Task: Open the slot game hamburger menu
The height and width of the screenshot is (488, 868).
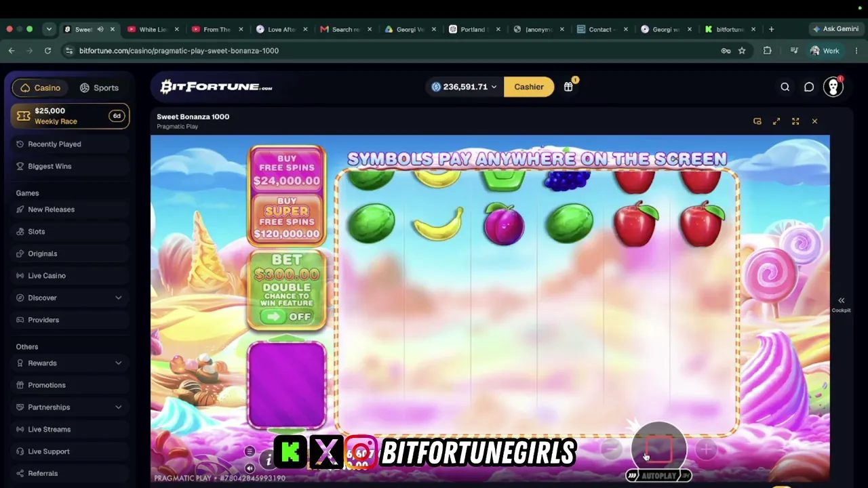Action: point(250,451)
